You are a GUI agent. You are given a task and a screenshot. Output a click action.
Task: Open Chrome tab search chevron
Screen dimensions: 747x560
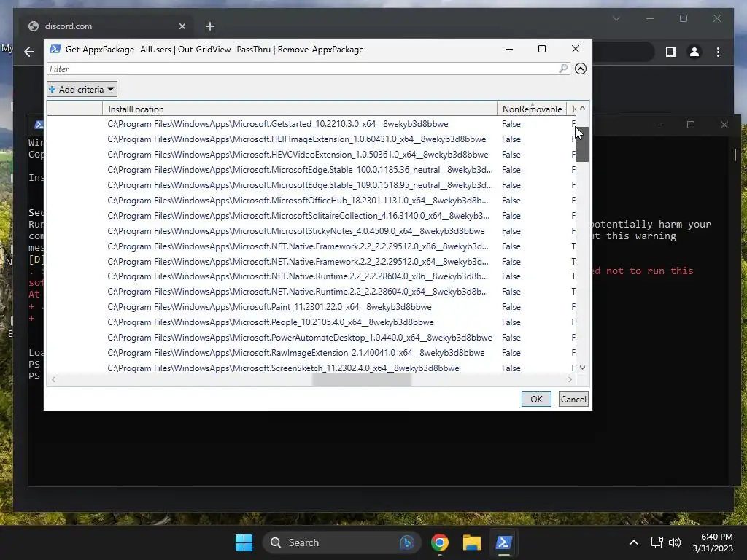coord(616,18)
